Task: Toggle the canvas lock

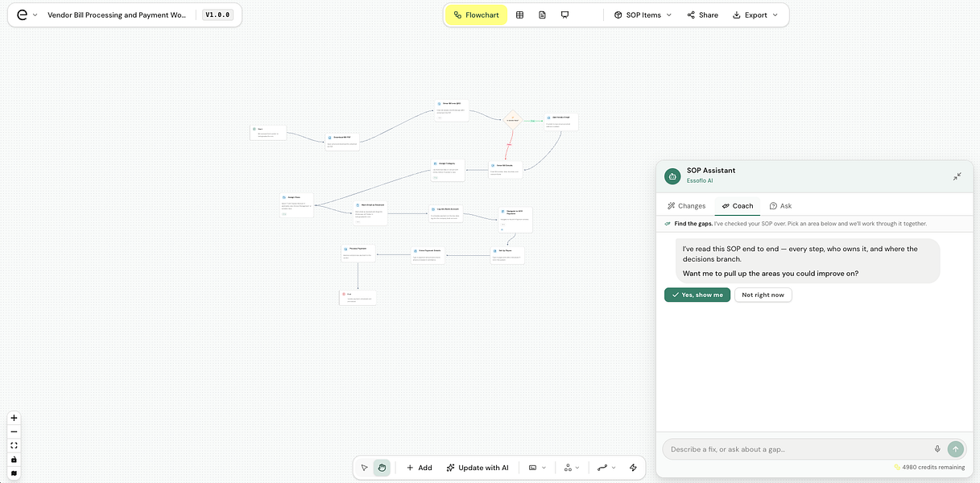Action: tap(14, 459)
